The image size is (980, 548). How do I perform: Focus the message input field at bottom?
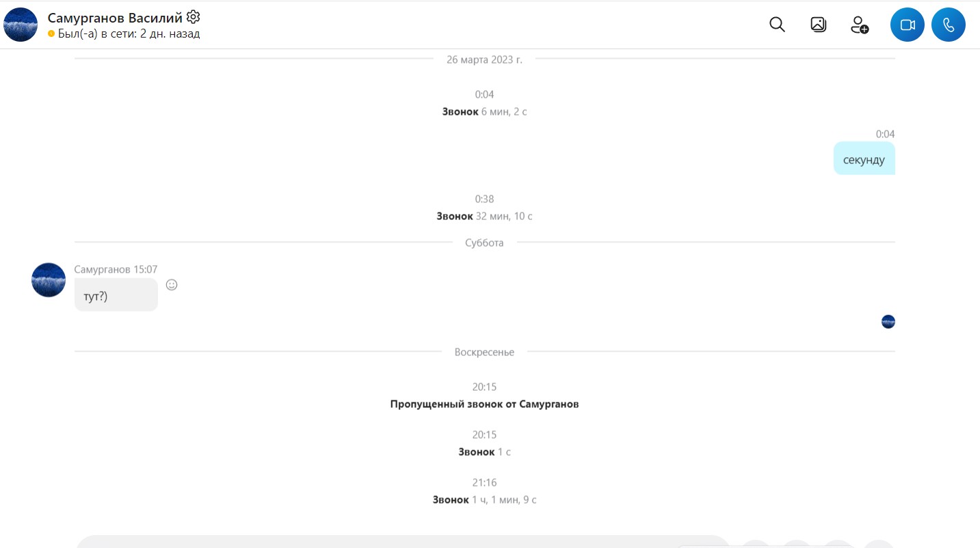(x=403, y=542)
